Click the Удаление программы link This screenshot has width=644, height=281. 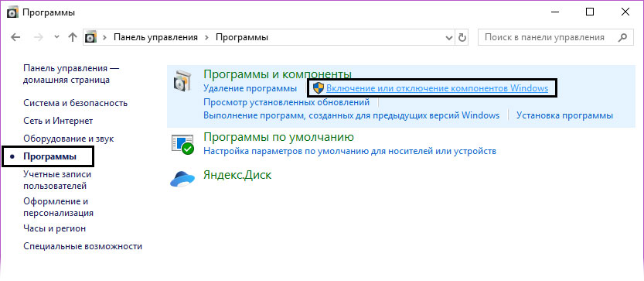(250, 88)
